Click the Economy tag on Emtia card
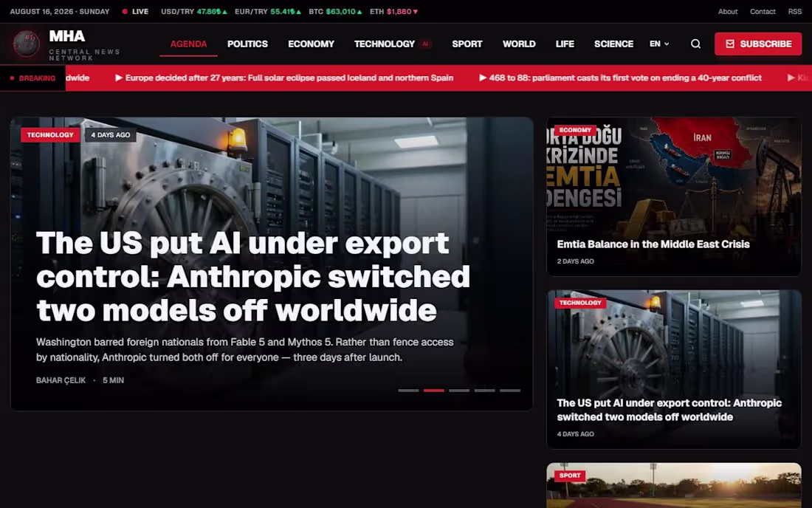Image resolution: width=812 pixels, height=508 pixels. click(575, 130)
